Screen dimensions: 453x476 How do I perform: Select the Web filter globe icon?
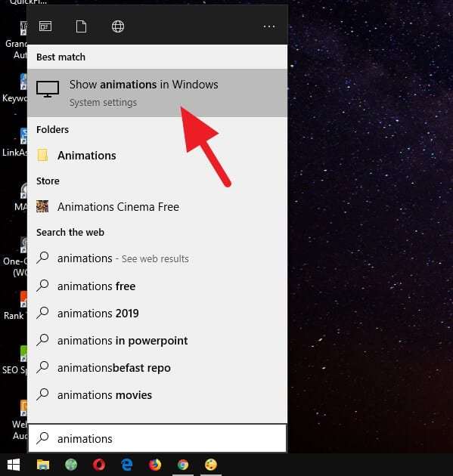point(118,26)
